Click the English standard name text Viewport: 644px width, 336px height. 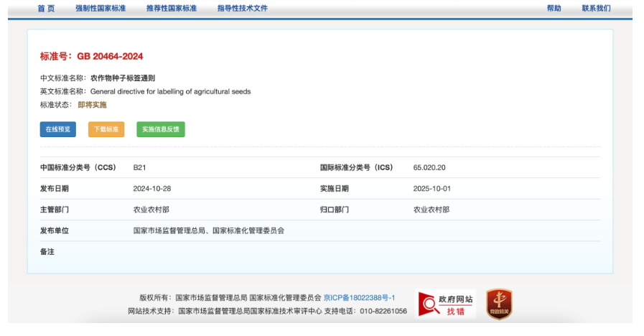click(170, 91)
